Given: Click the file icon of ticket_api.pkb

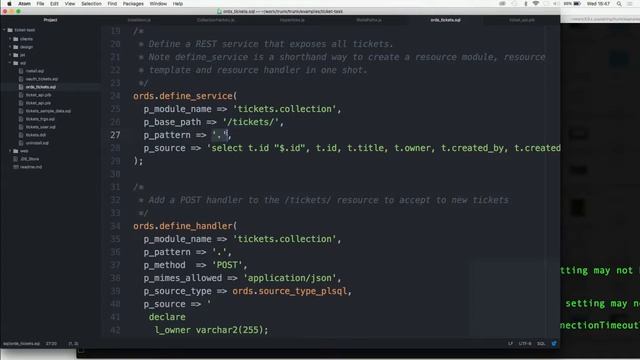Looking at the screenshot, I should click(21, 95).
